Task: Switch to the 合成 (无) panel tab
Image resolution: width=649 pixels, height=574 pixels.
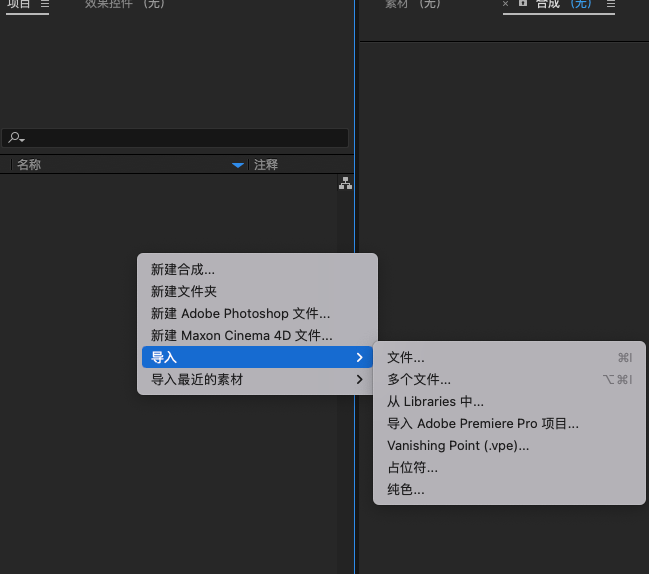Action: click(563, 4)
